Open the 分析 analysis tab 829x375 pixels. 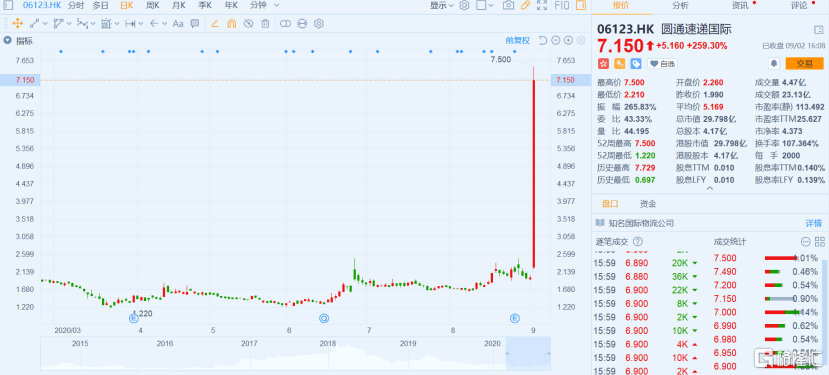680,5
